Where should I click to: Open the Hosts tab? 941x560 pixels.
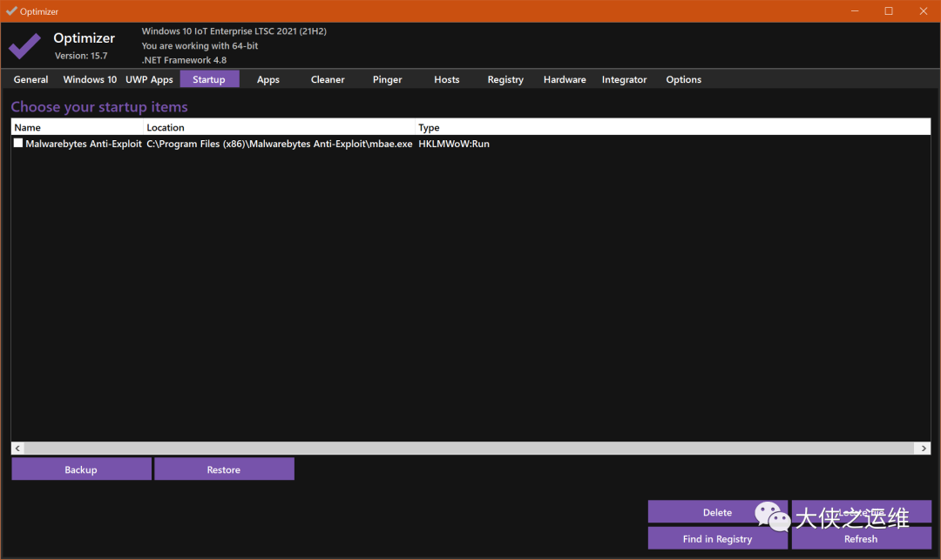point(446,79)
